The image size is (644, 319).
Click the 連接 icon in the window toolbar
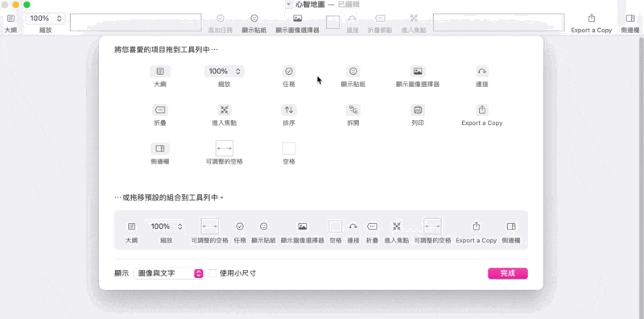coord(353,18)
